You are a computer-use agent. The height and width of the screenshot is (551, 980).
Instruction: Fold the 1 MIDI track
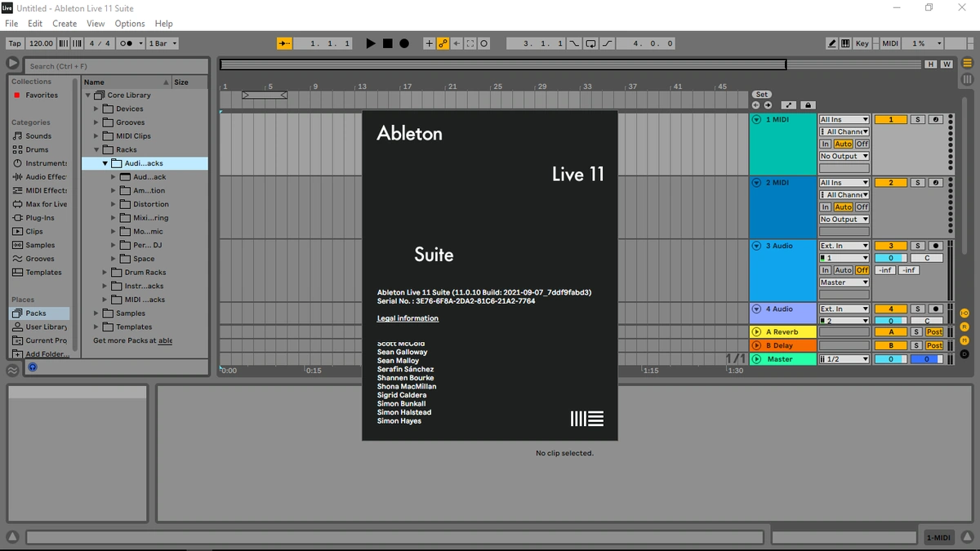[x=756, y=119]
